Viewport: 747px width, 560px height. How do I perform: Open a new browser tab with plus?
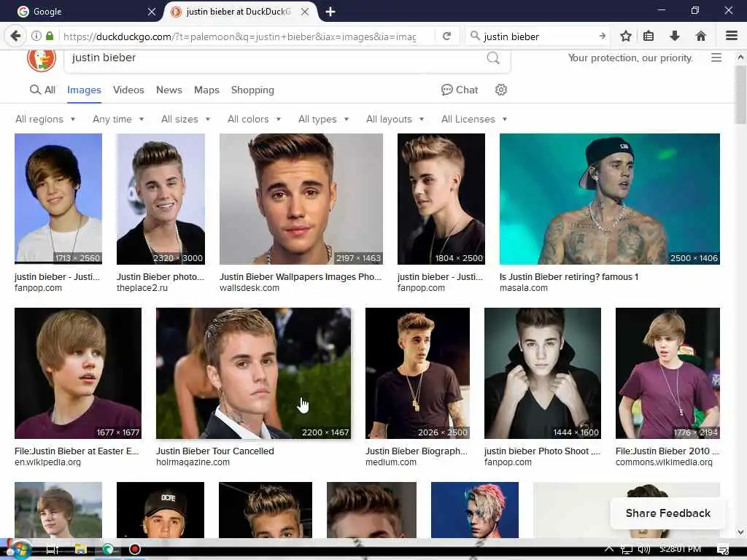330,12
